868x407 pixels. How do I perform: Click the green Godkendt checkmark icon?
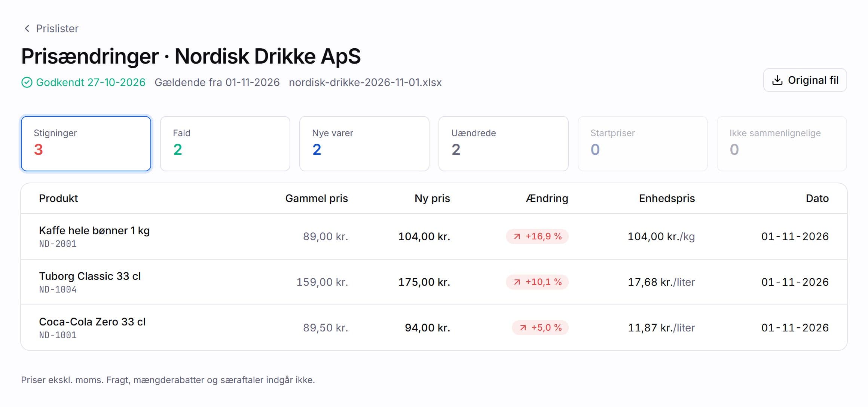pyautogui.click(x=27, y=82)
